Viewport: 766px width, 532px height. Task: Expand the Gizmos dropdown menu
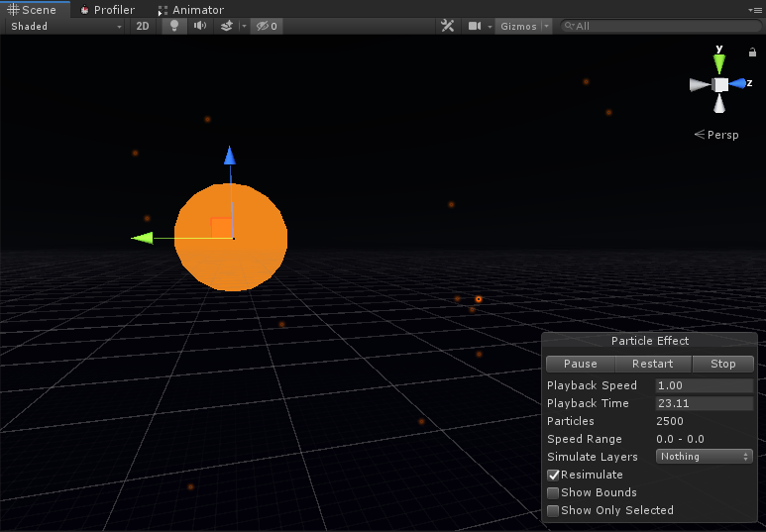523,26
